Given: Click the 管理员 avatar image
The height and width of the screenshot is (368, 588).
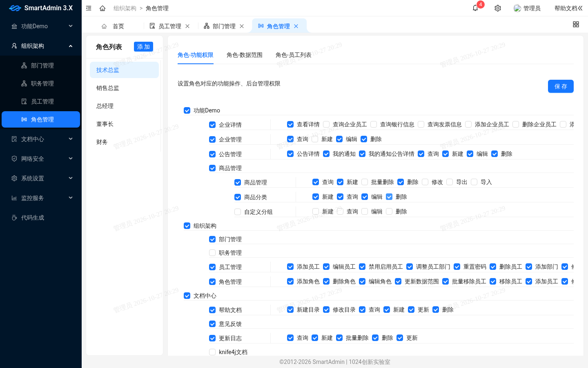Looking at the screenshot, I should click(517, 8).
